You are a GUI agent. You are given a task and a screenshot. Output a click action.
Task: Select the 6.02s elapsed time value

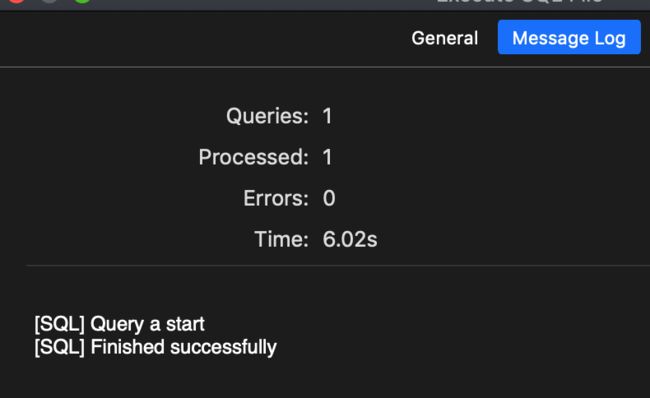point(350,239)
